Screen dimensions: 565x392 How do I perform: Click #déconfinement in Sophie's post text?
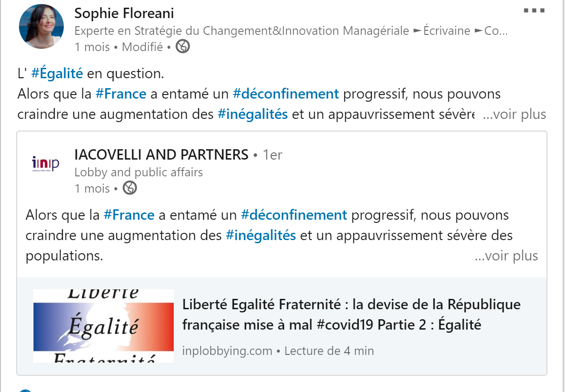(x=285, y=94)
